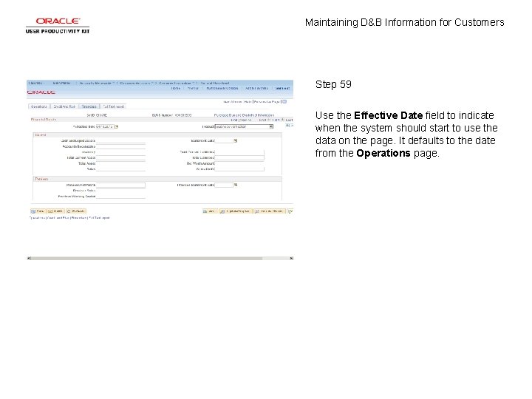Image resolution: width=532 pixels, height=399 pixels.
Task: Show the previous row arrow by 1 of 1
Action: click(268, 120)
